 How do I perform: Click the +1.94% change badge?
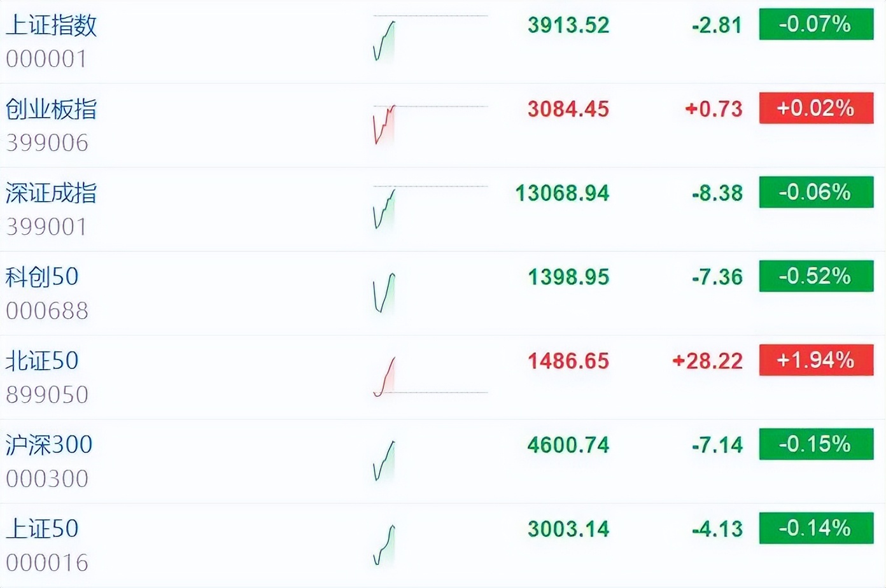[815, 361]
